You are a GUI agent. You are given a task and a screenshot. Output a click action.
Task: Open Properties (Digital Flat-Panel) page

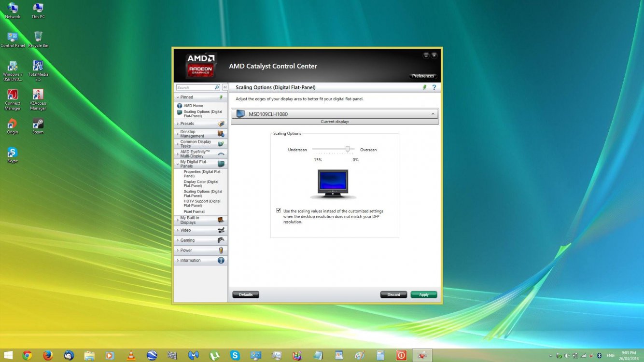(x=202, y=174)
